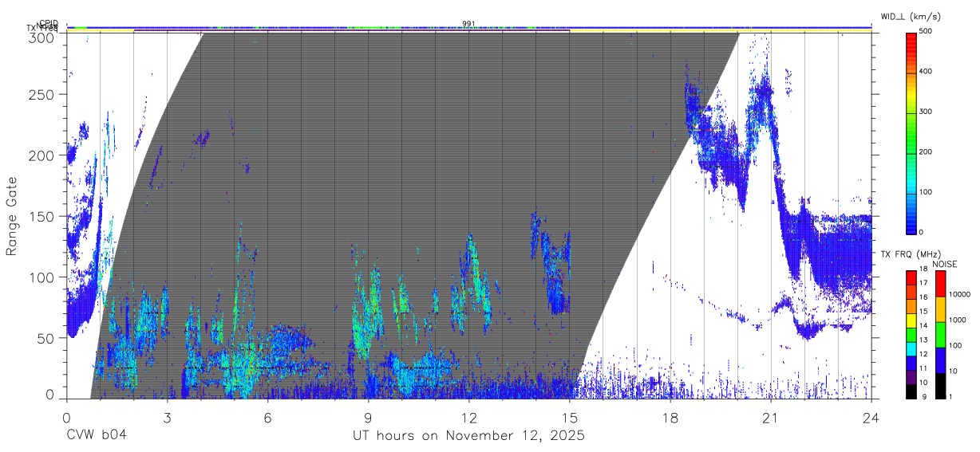Image resolution: width=980 pixels, height=452 pixels.
Task: Select the 1 tick on NOISE scale
Action: pos(951,396)
